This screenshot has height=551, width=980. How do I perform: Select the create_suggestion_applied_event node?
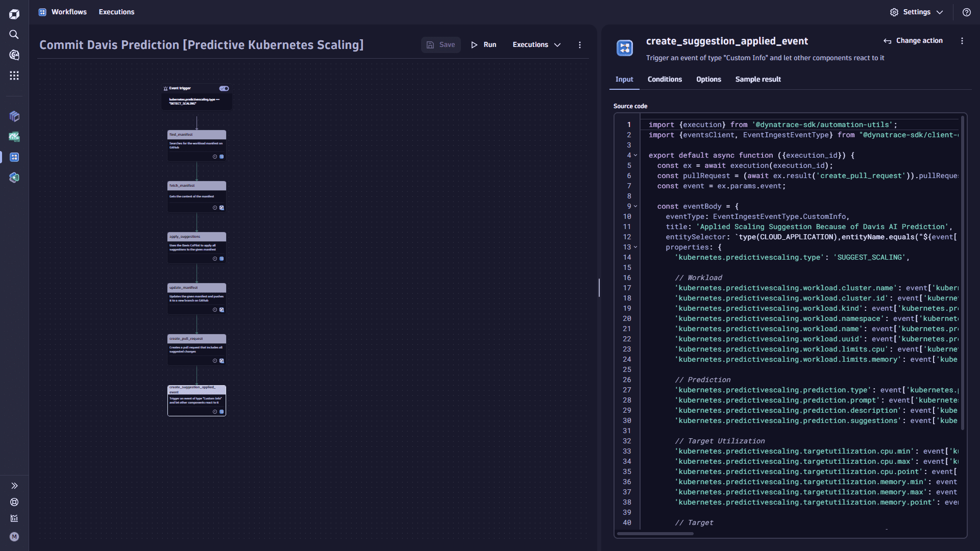(197, 400)
